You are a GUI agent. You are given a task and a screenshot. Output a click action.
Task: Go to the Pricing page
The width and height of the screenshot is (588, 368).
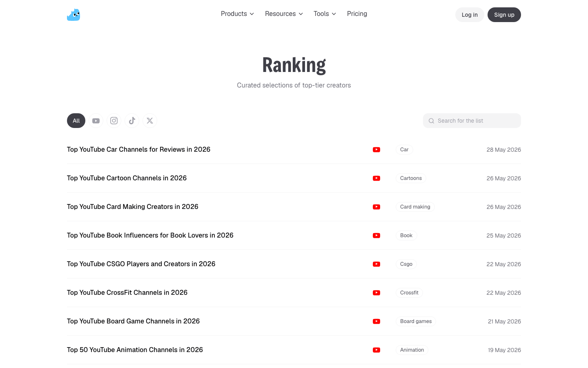coord(357,14)
